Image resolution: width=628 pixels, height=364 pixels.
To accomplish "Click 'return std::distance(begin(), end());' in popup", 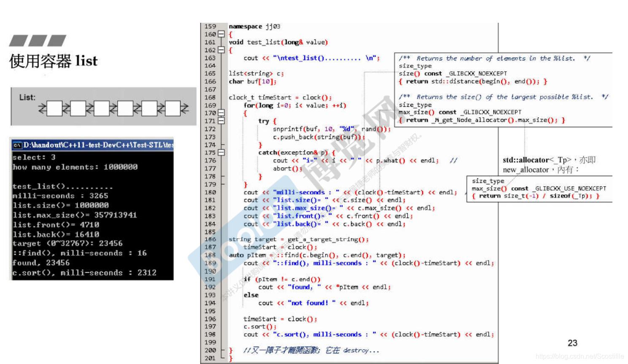I will [x=473, y=82].
